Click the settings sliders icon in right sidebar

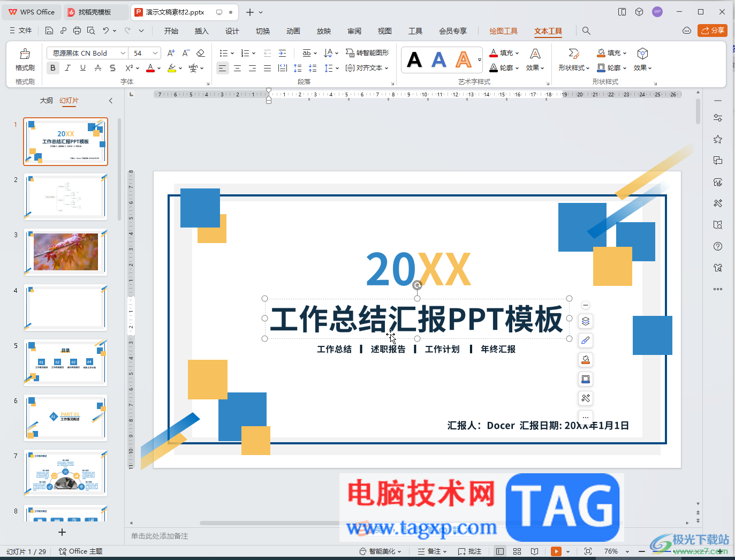718,118
